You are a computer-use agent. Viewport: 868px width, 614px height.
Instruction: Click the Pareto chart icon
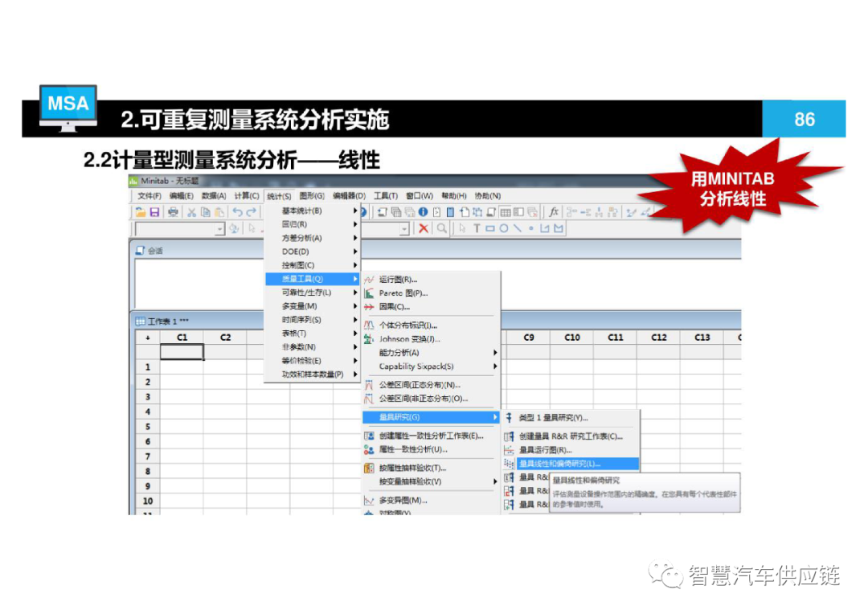(x=369, y=293)
